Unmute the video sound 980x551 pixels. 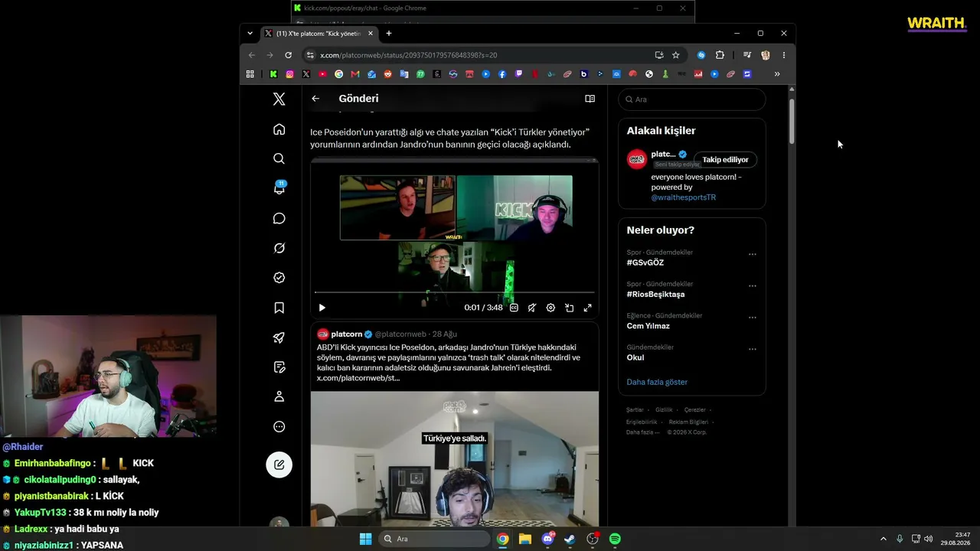pyautogui.click(x=532, y=308)
